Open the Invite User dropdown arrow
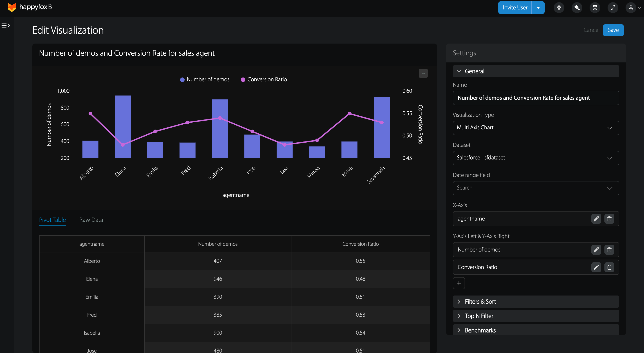 pos(538,8)
